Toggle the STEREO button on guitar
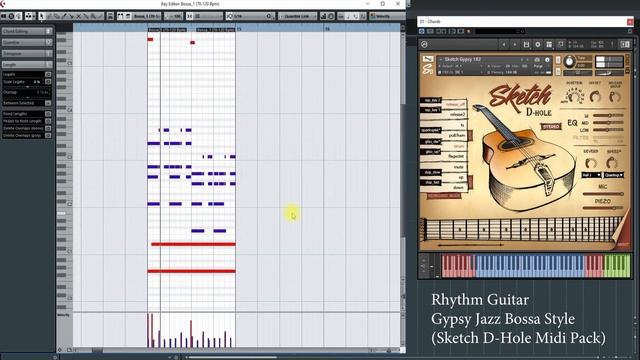The image size is (640, 360). tap(551, 127)
